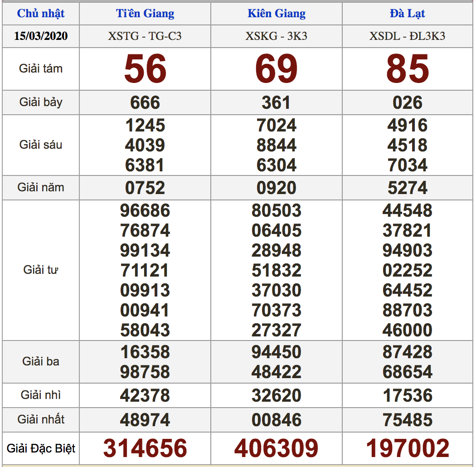The image size is (476, 467).
Task: Click Tiền Giang first prize 48974
Action: (x=145, y=420)
